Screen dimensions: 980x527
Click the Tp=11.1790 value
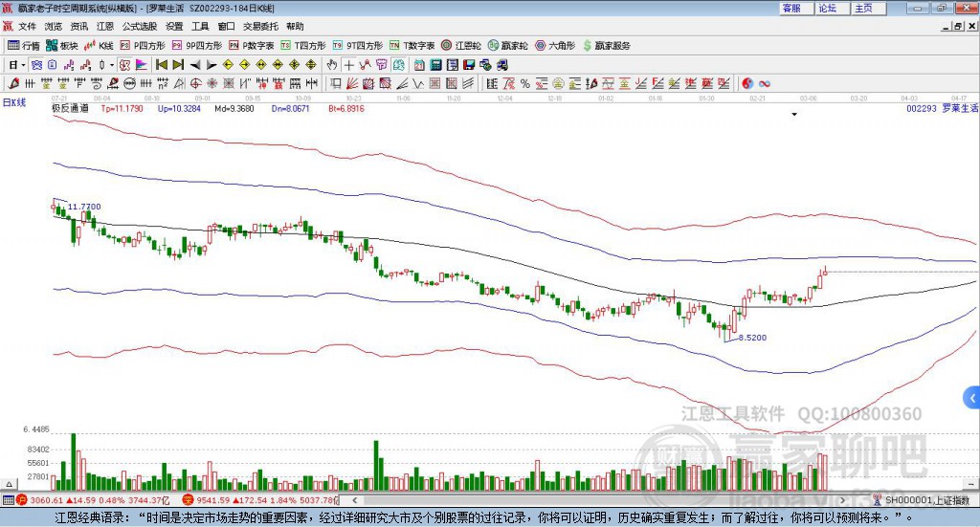tap(122, 109)
